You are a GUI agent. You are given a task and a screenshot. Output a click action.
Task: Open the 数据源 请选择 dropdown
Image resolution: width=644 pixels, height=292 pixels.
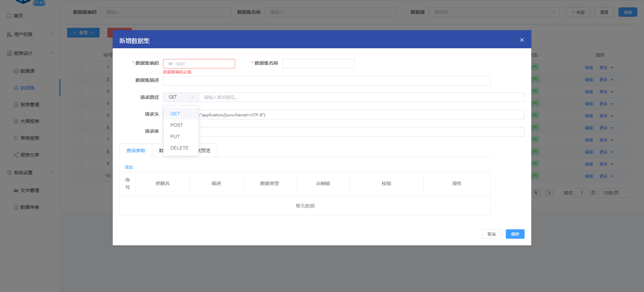[x=494, y=12]
